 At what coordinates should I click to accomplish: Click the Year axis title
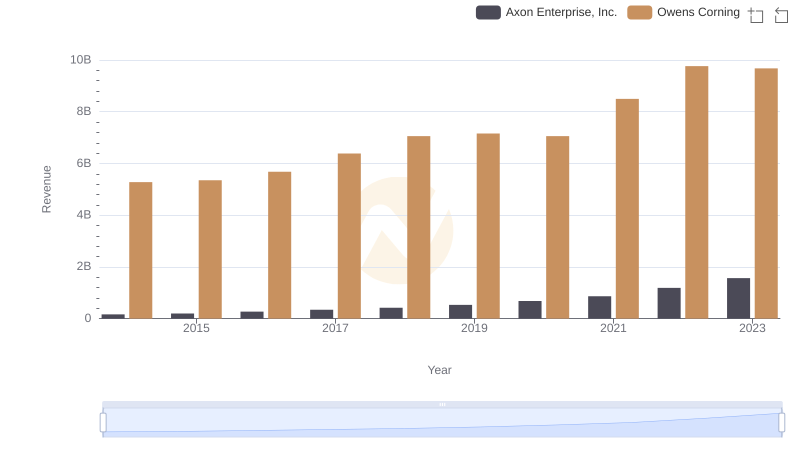click(x=439, y=370)
